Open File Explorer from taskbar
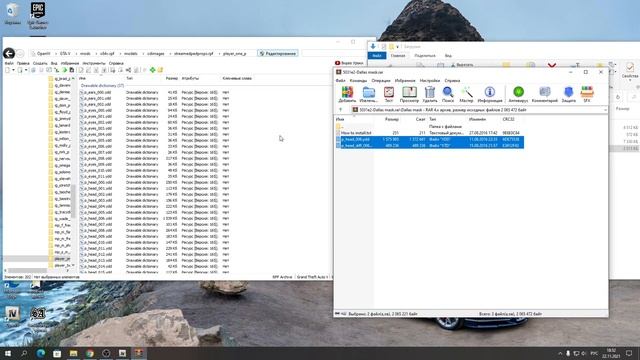Viewport: 640px width, 360px height. pyautogui.click(x=73, y=353)
